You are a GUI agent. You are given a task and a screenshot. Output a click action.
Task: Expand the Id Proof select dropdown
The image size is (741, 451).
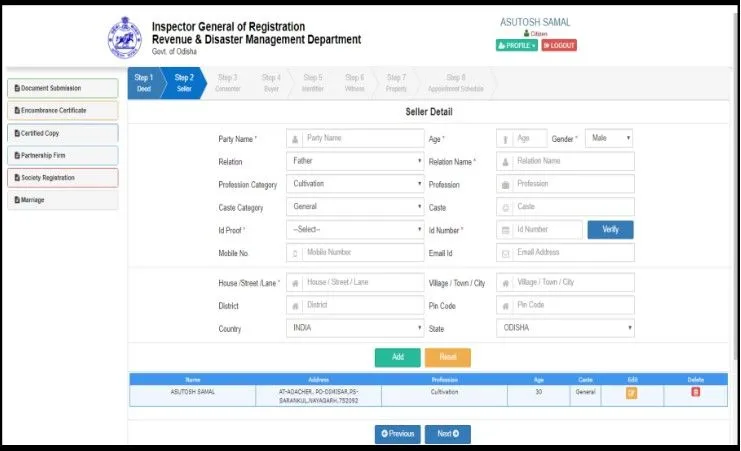click(355, 230)
